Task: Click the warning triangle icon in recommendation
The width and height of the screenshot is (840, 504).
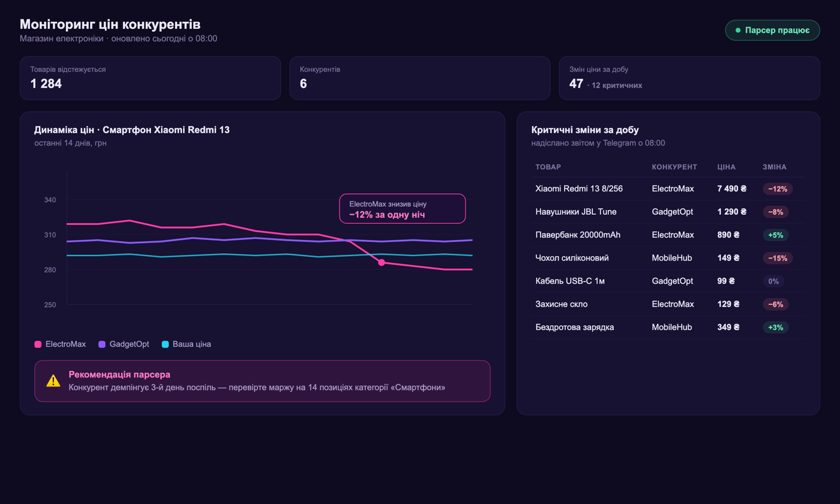Action: pyautogui.click(x=53, y=381)
